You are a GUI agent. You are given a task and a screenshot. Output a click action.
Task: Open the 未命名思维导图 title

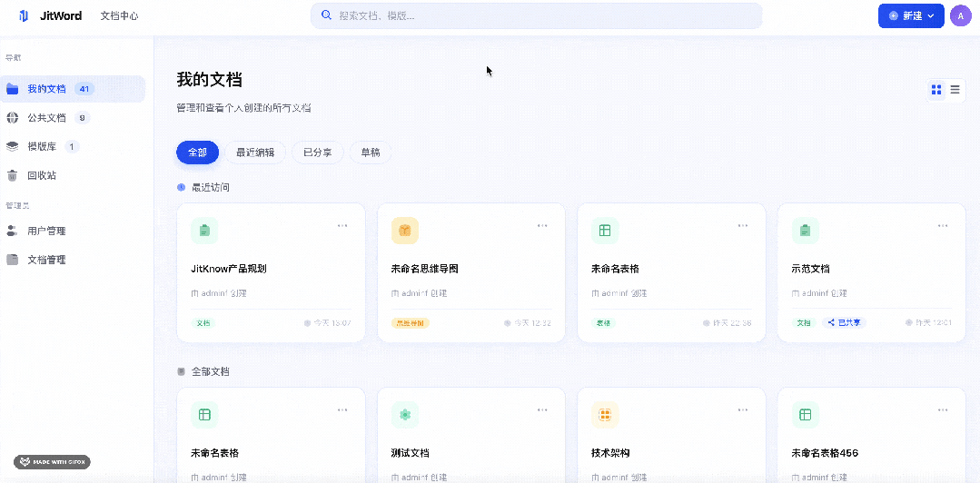pos(425,270)
